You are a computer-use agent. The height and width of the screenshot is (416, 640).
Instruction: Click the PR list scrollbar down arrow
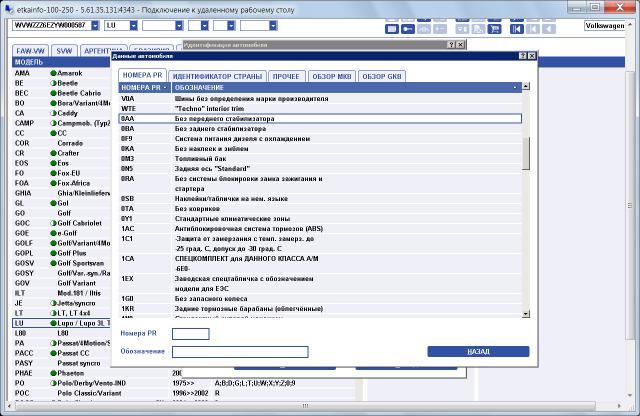[x=526, y=314]
